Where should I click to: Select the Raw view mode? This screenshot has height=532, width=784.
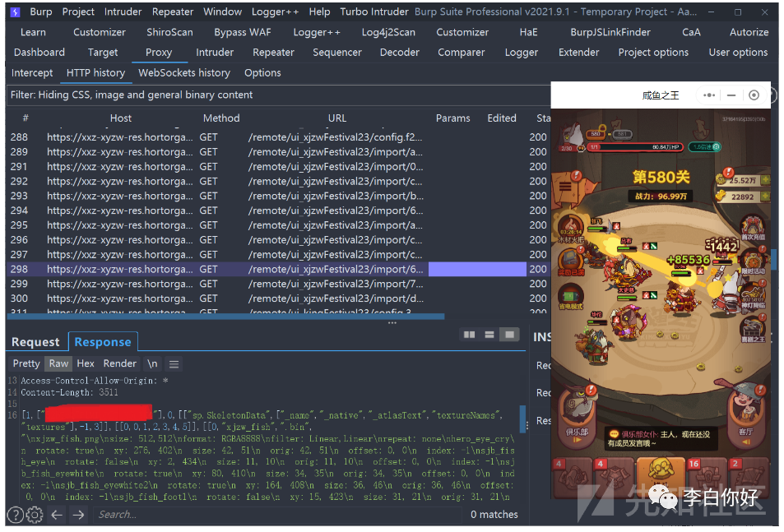pos(58,363)
